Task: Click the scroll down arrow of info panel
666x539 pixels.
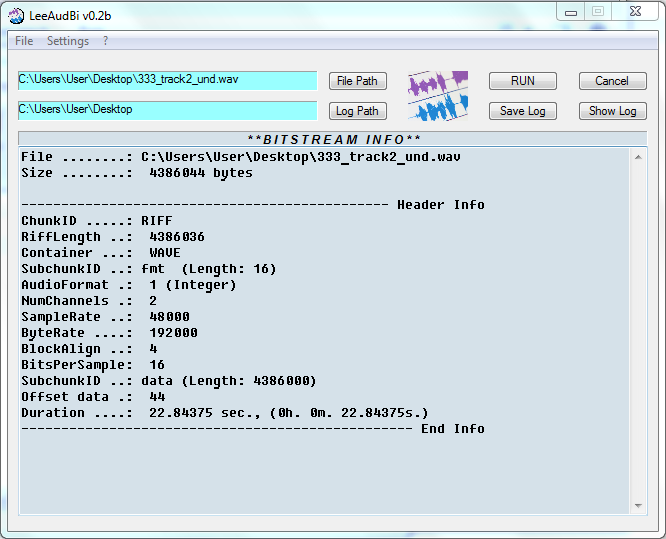Action: (638, 505)
